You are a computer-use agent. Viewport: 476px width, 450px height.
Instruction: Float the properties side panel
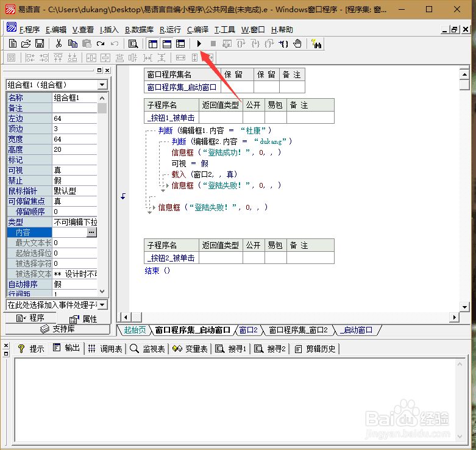[x=99, y=71]
